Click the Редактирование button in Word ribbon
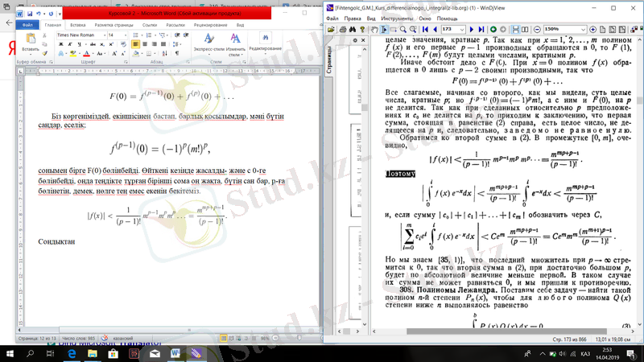Viewport: 644px width, 362px height. coord(265,42)
